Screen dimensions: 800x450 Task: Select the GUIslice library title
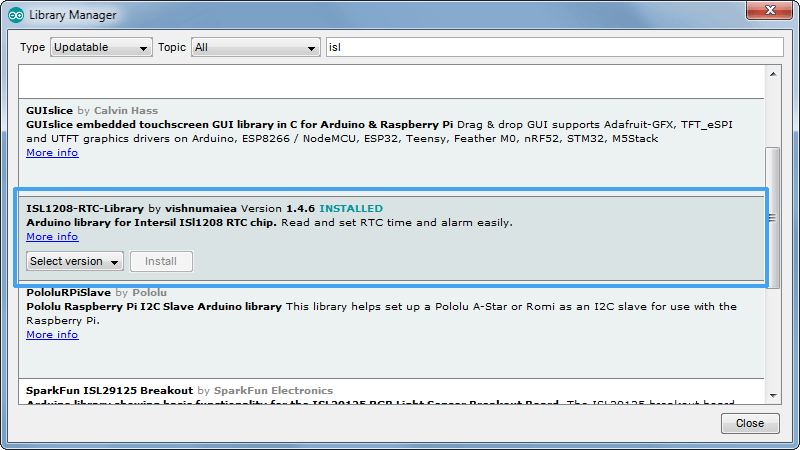(x=49, y=111)
